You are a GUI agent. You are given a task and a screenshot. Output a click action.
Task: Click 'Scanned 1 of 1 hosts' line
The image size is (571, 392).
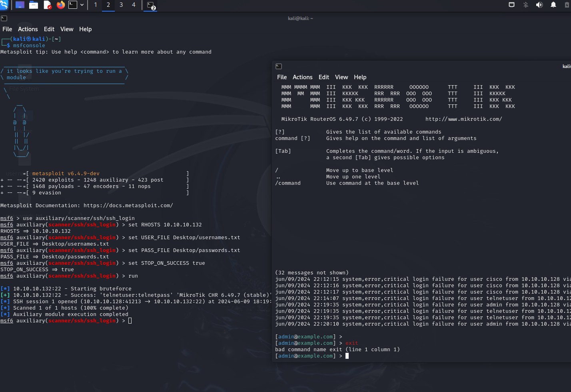(x=64, y=308)
